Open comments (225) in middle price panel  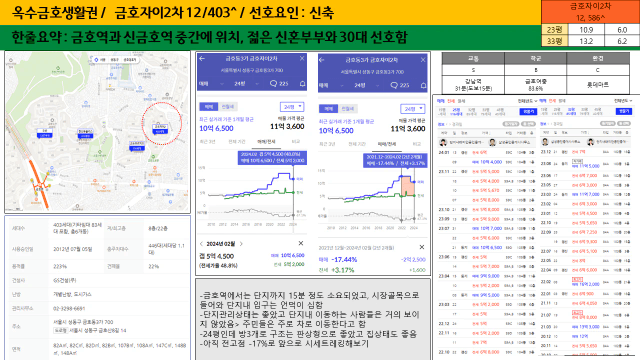point(400,85)
